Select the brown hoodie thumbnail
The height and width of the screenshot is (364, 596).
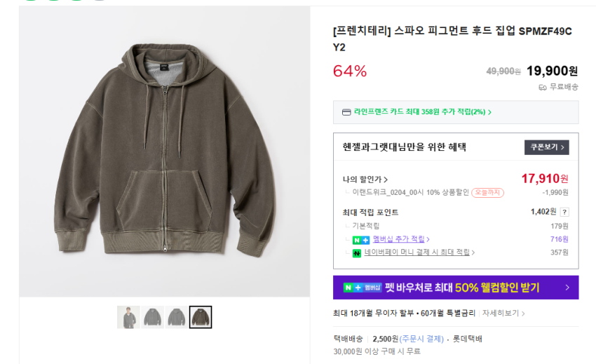(201, 318)
